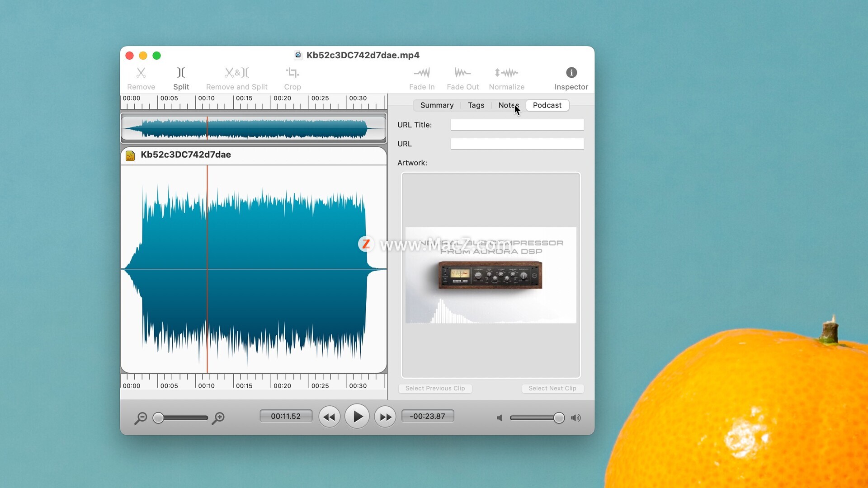Image resolution: width=868 pixels, height=488 pixels.
Task: Click the URL Title input field
Action: tap(517, 125)
